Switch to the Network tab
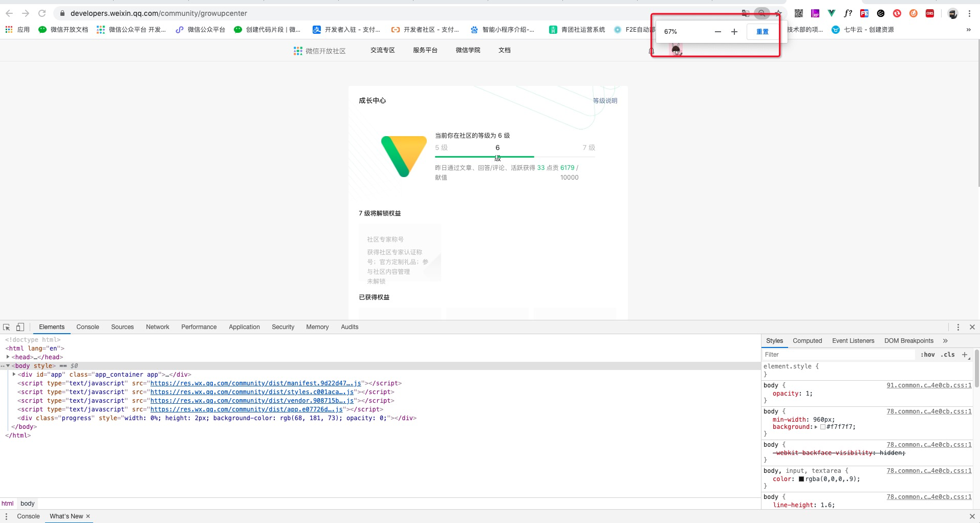Image resolution: width=980 pixels, height=523 pixels. click(x=158, y=327)
